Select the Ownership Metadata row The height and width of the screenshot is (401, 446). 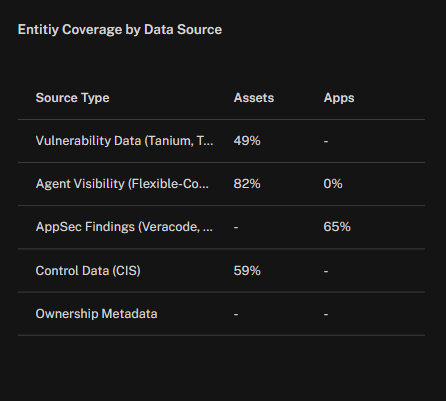click(221, 314)
